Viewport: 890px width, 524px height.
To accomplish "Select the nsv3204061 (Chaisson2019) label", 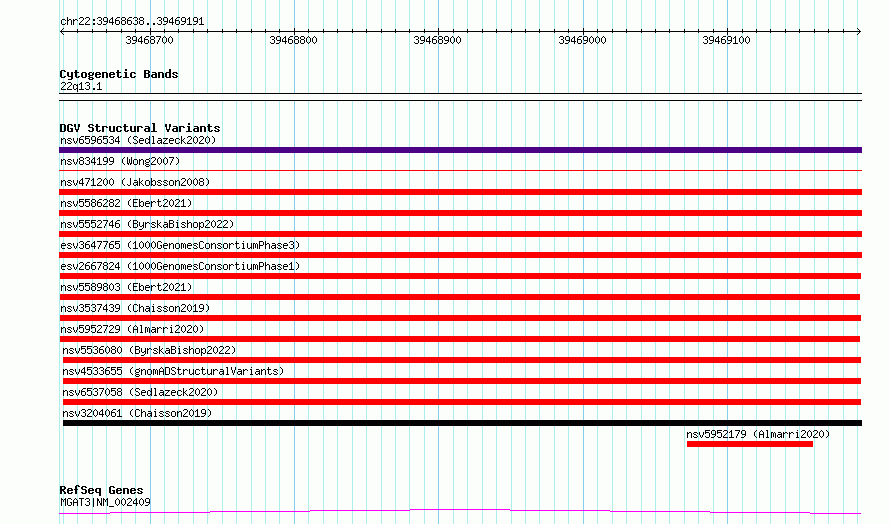I will point(137,413).
